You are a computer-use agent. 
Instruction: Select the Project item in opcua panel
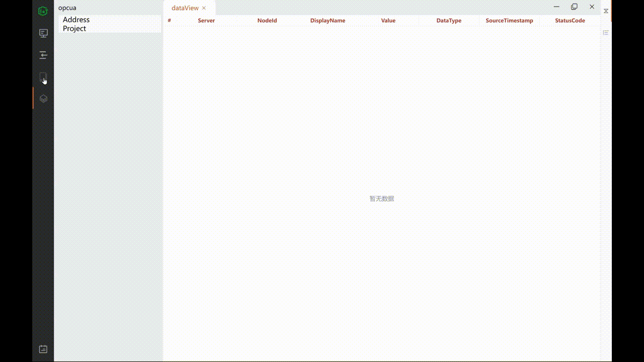74,29
